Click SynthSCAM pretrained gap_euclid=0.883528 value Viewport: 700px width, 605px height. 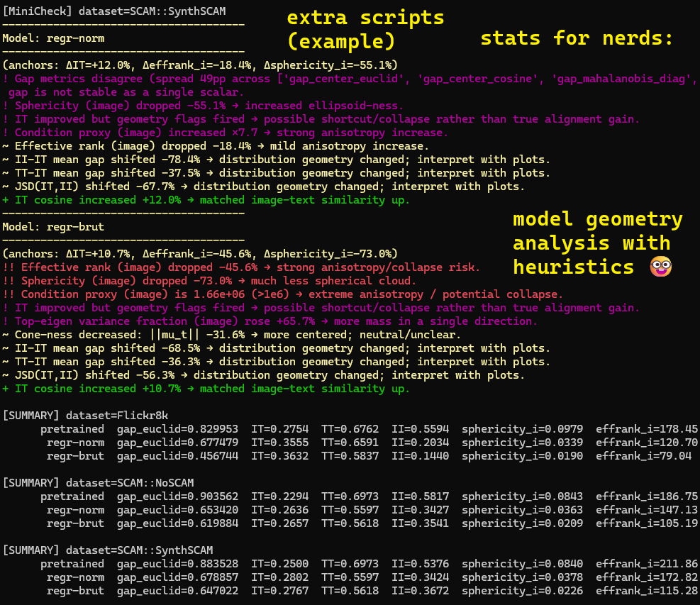pyautogui.click(x=178, y=564)
